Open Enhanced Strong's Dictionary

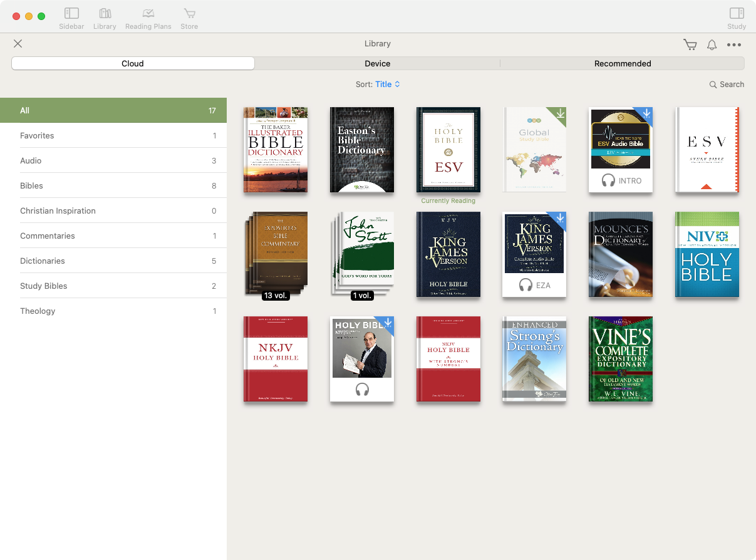click(x=534, y=359)
